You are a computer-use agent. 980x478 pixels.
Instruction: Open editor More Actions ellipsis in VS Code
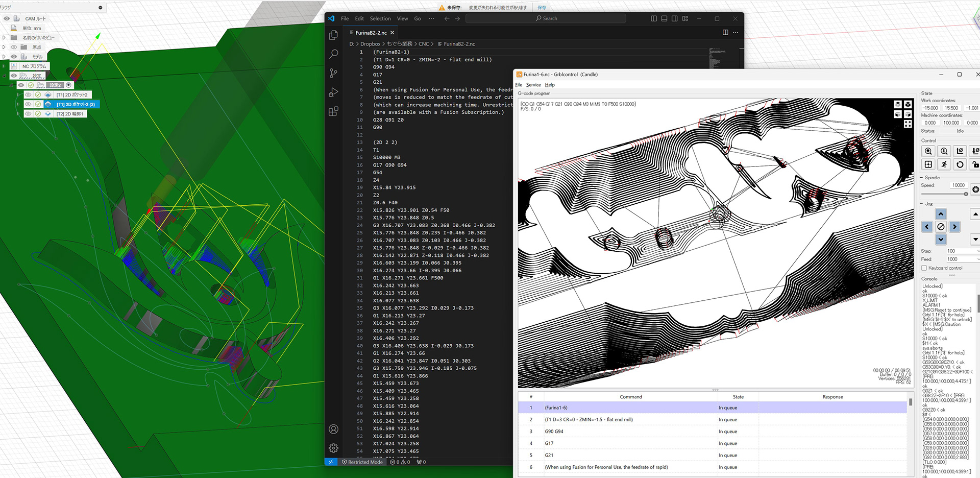(736, 32)
